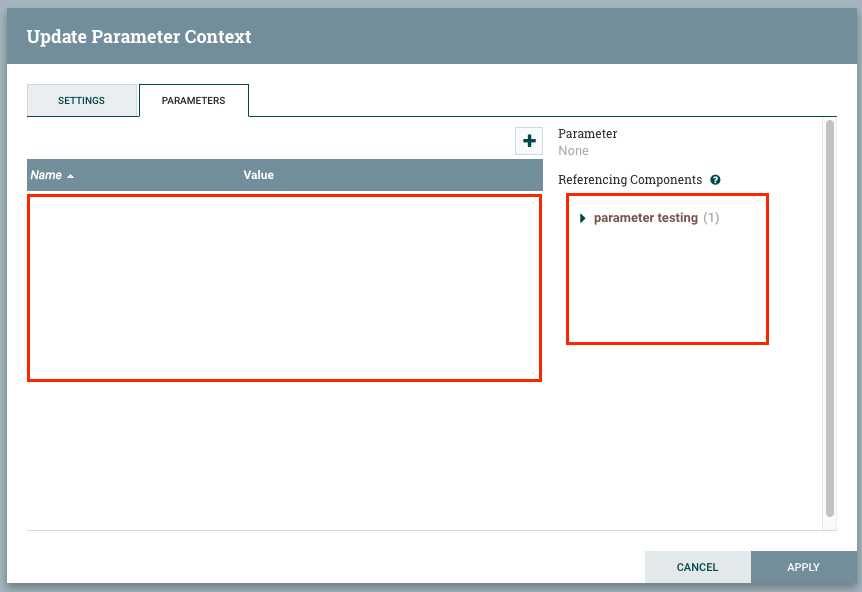Click the parameter testing process group name
The image size is (862, 592).
pyautogui.click(x=645, y=218)
